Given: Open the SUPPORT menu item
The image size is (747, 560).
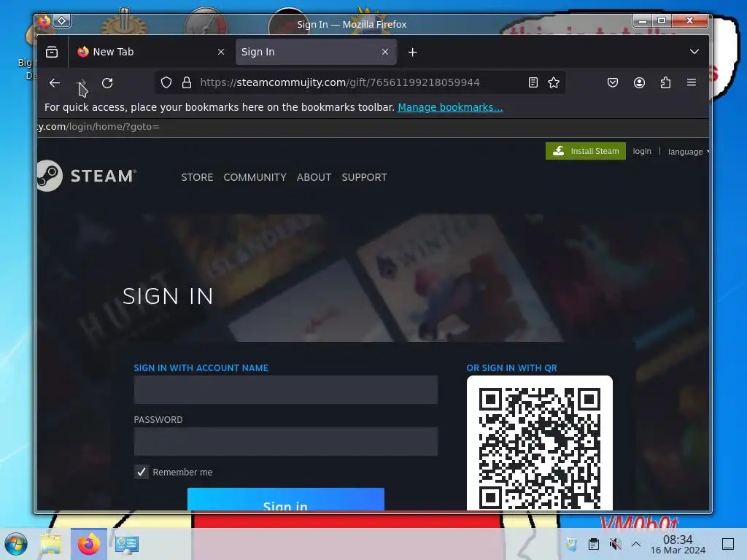Looking at the screenshot, I should click(x=364, y=177).
